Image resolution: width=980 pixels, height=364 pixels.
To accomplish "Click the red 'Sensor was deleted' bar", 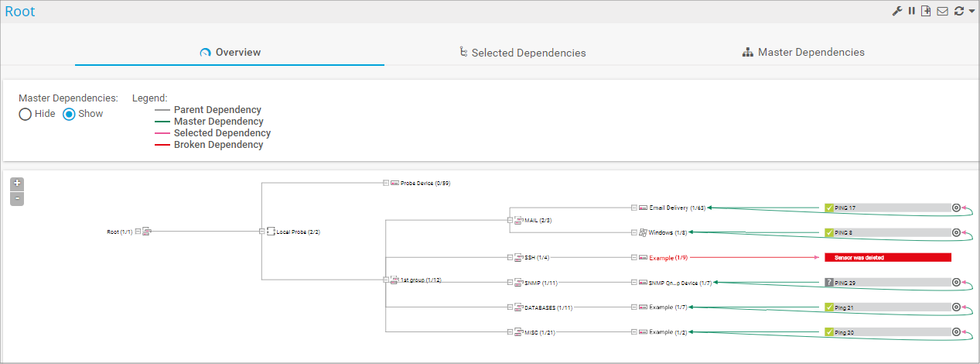I will coord(887,257).
